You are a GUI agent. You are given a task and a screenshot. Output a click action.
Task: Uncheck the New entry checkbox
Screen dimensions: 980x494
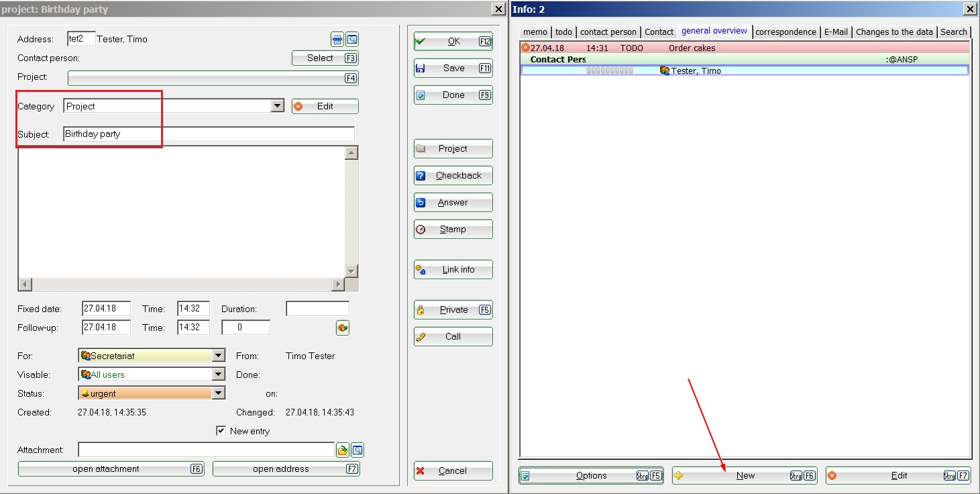[x=221, y=431]
